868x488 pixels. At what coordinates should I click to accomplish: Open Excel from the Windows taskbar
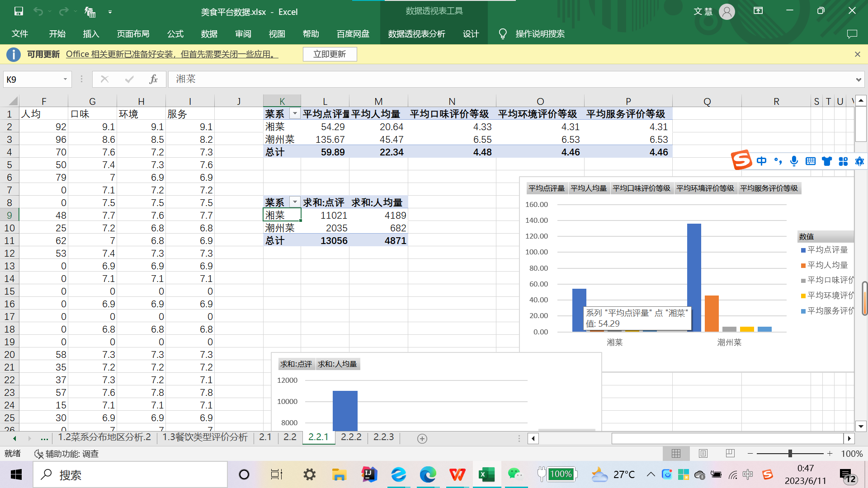(486, 474)
